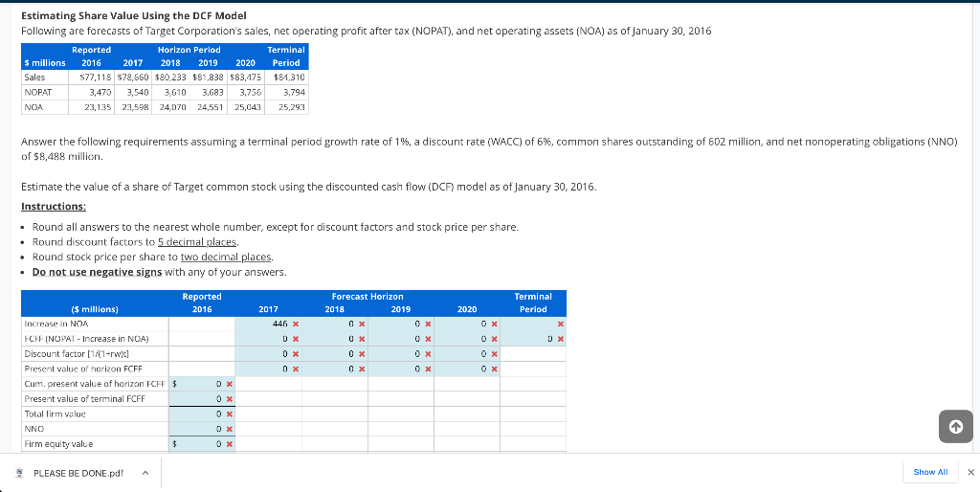Edit Increase in NOA 2020 field
The image size is (980, 492).
pos(467,324)
